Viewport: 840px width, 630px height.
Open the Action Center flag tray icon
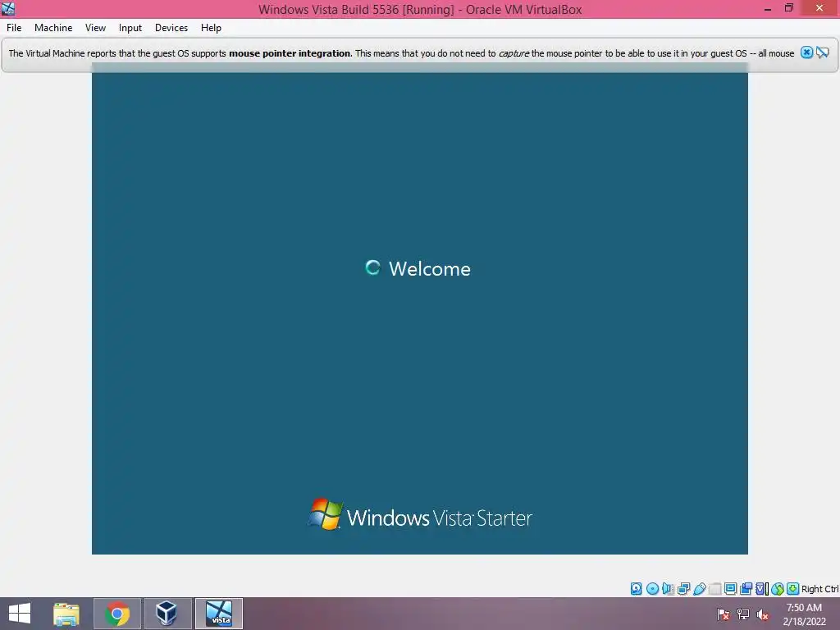point(724,614)
